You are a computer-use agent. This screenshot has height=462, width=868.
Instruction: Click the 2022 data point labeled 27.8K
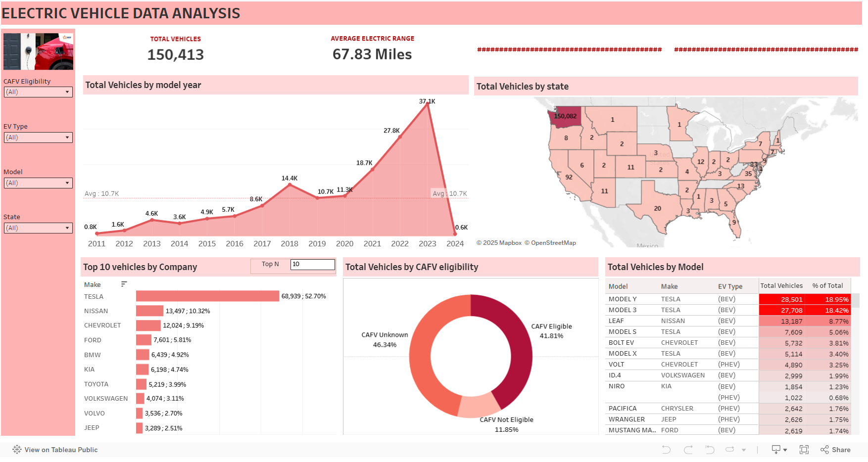coord(400,137)
